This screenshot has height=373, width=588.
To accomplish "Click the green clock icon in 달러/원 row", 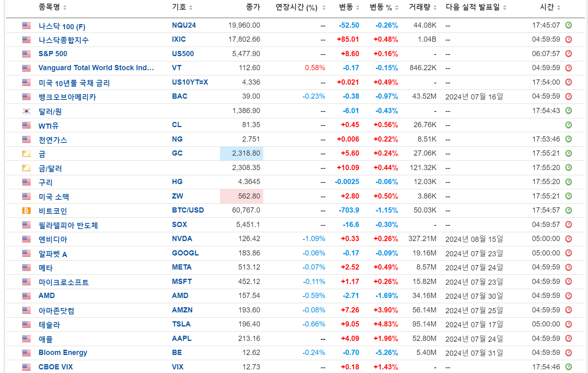I will pyautogui.click(x=568, y=111).
